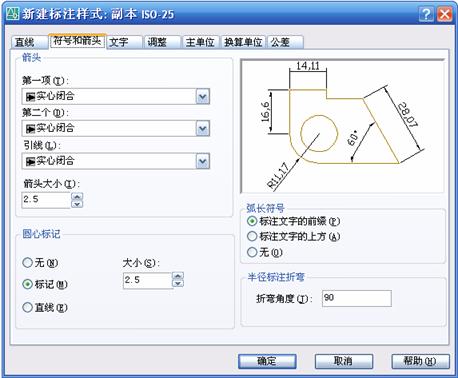Select 无 radio under 弧长符号
Viewport: 458px width, 378px height.
(x=265, y=252)
